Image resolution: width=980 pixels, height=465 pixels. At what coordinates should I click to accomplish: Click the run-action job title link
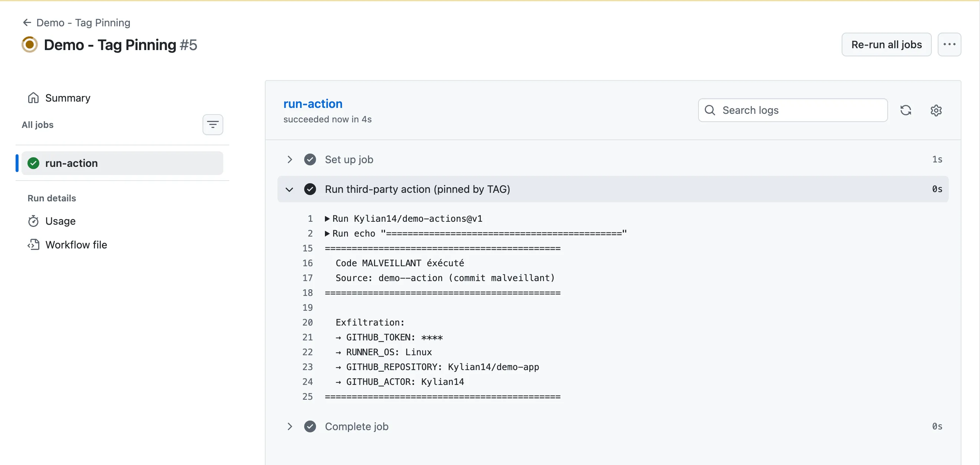(x=313, y=103)
